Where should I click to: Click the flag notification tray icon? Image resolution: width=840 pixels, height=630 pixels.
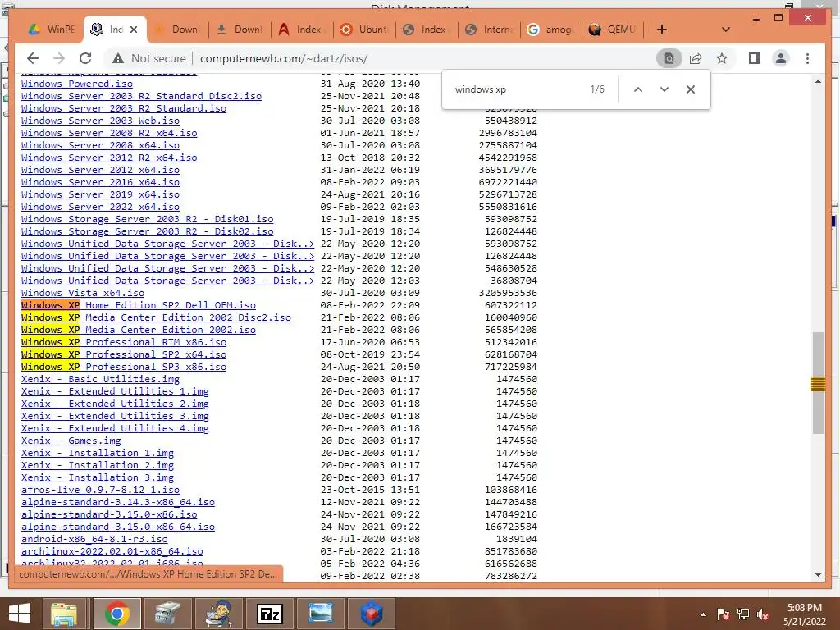(724, 614)
